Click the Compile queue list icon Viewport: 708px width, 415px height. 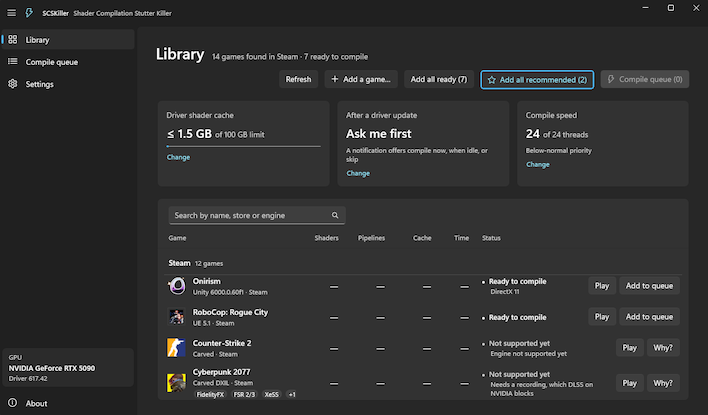tap(13, 61)
